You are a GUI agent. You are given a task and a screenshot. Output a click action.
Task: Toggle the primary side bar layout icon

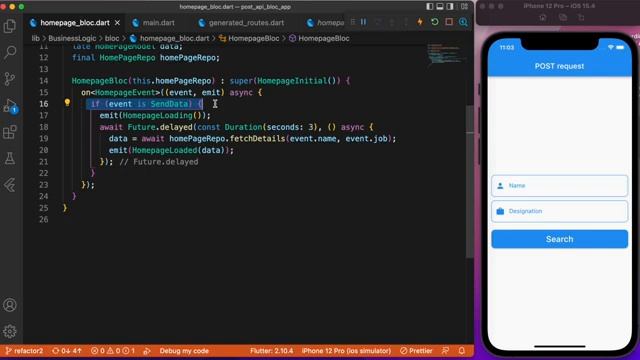coord(429,7)
